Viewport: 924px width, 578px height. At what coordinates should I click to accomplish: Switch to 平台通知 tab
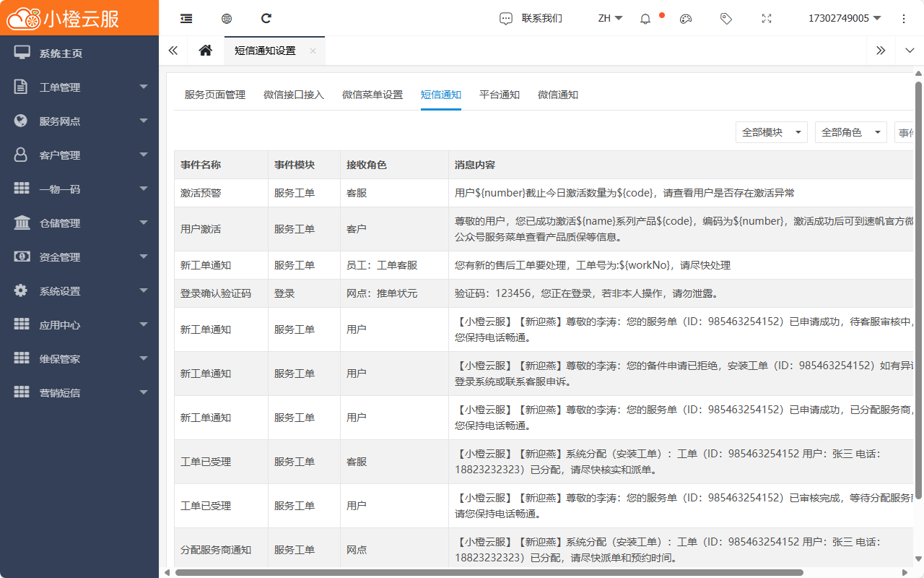pos(500,95)
